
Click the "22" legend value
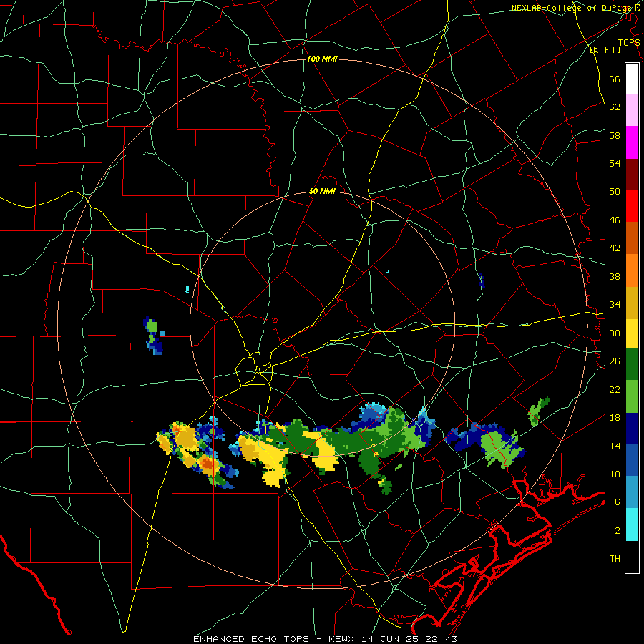(615, 389)
